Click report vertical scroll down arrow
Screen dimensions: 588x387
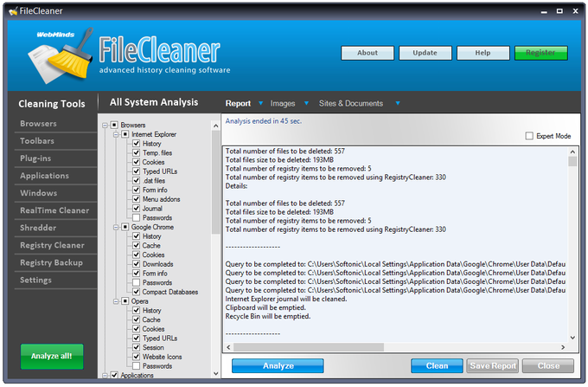coord(572,338)
